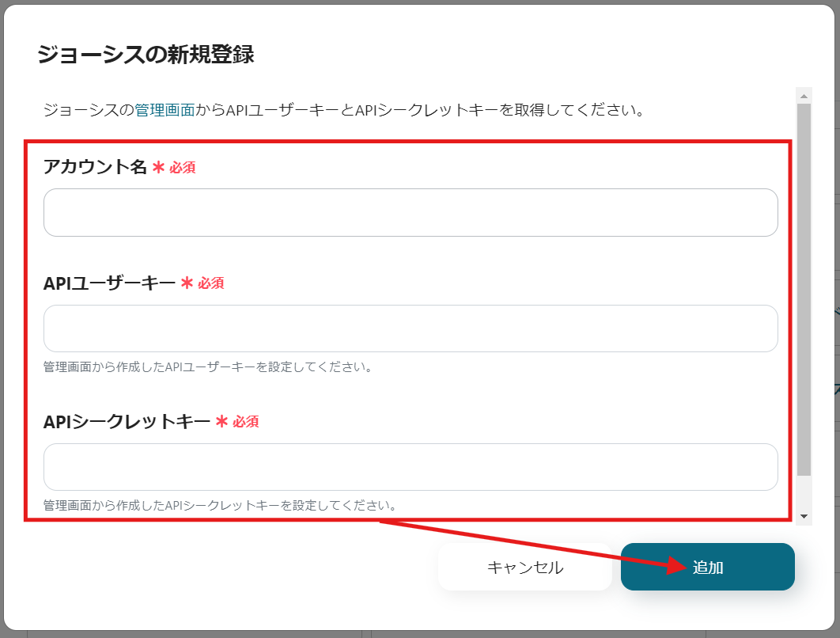Click the dialog's vertical scrollbar thumb
The height and width of the screenshot is (638, 840).
(804, 290)
